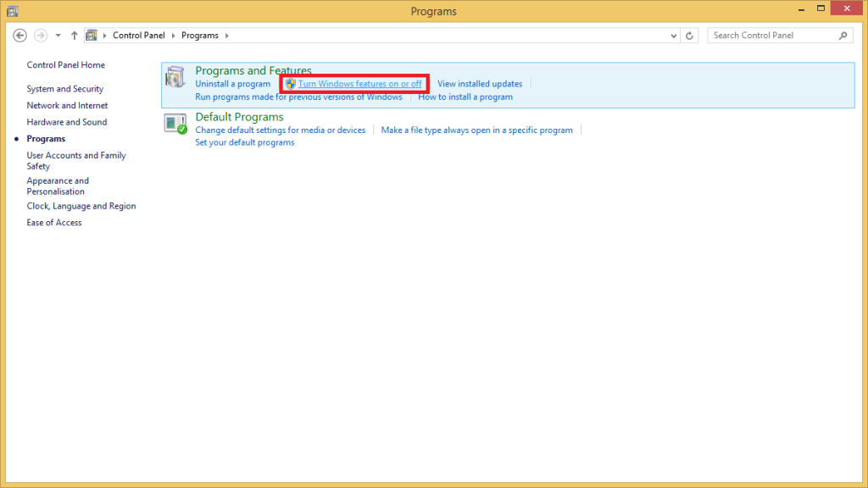Click the Search Control Panel field

(771, 36)
